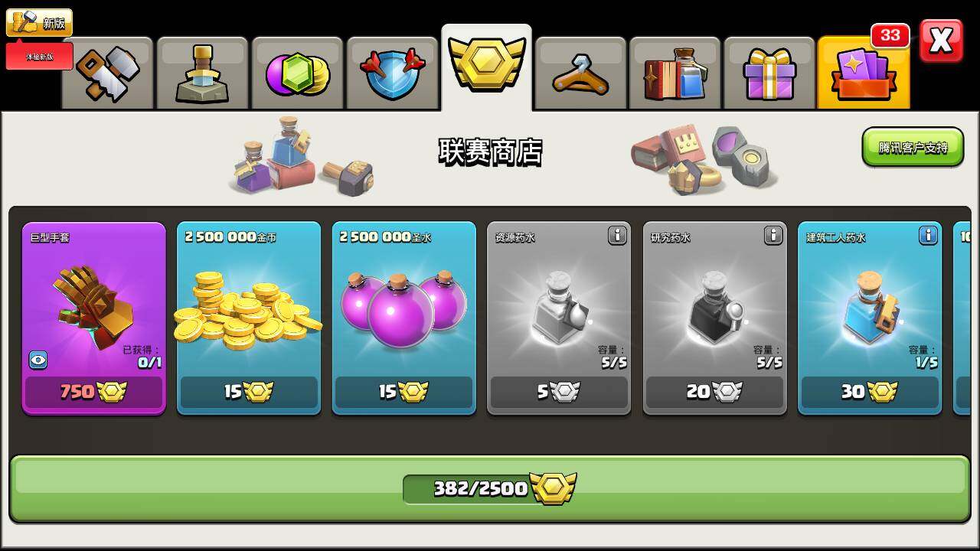Show info for 资源药水 item
This screenshot has height=551, width=980.
click(617, 236)
